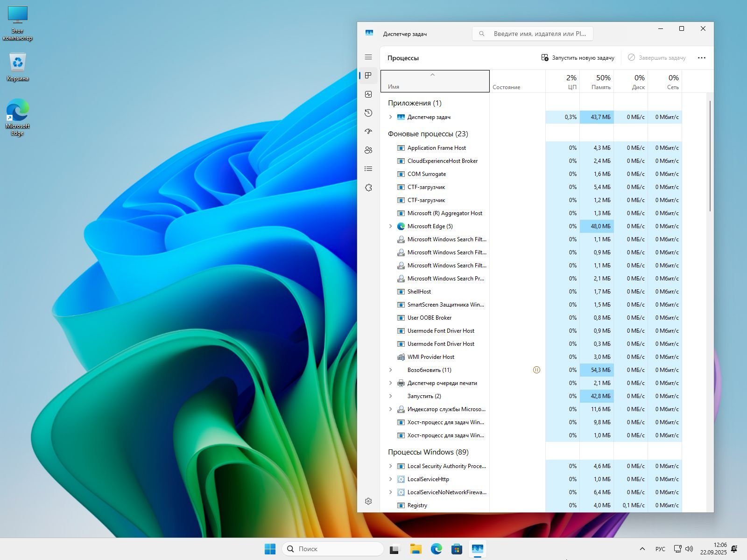
Task: Click 'Запустить новую задачу' button
Action: pyautogui.click(x=578, y=58)
